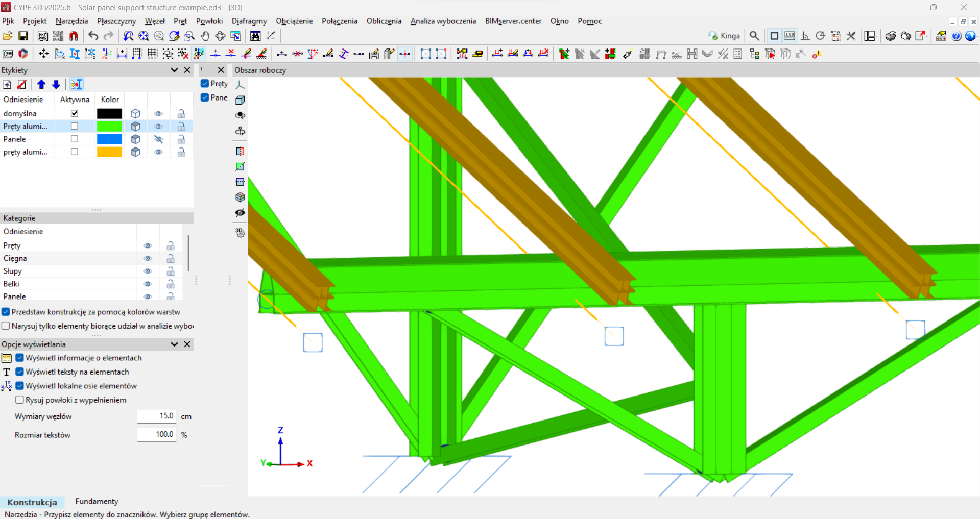Click the search magnifier beside Kinga
980x519 pixels.
click(754, 36)
